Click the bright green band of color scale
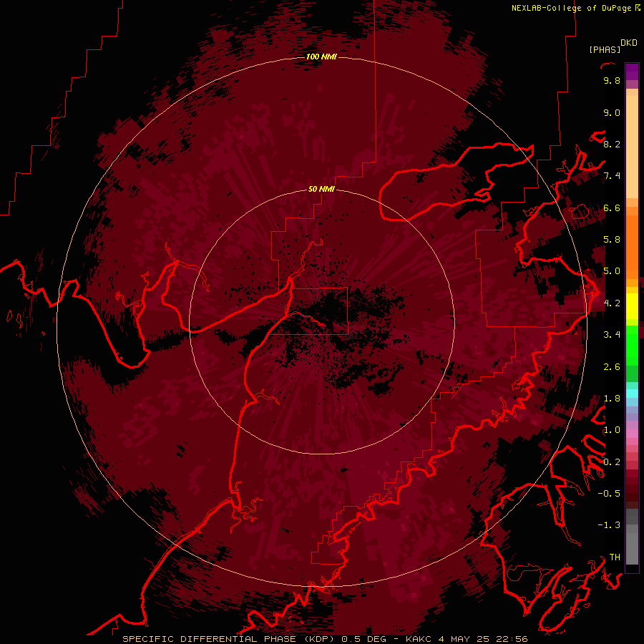This screenshot has width=644, height=644. point(632,345)
